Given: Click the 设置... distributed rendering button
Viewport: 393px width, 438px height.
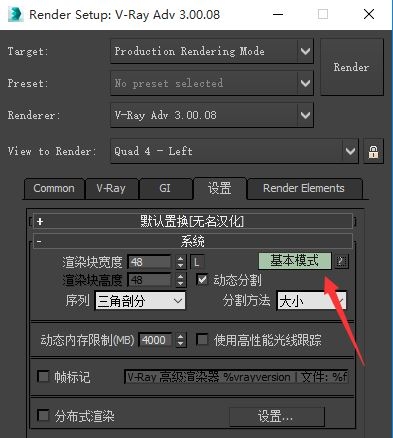Looking at the screenshot, I should click(276, 416).
